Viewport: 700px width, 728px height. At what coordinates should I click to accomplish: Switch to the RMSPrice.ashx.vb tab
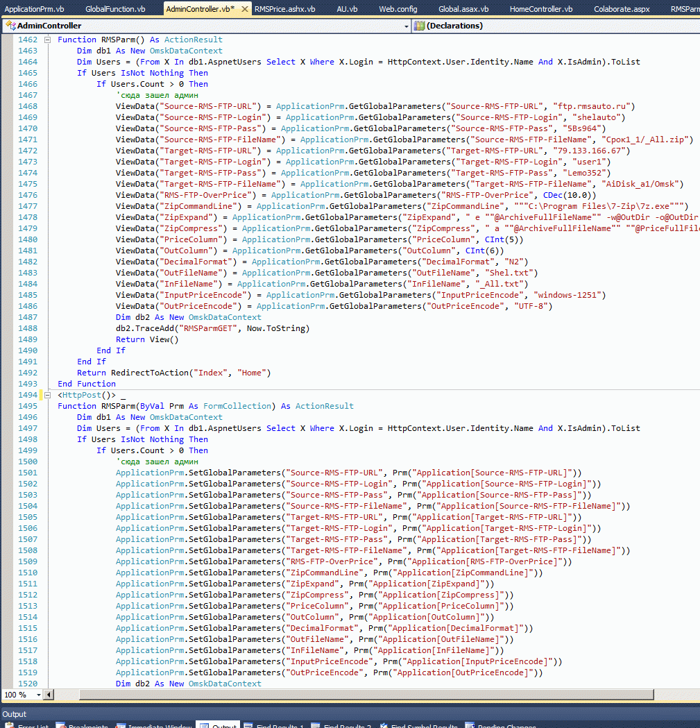284,9
